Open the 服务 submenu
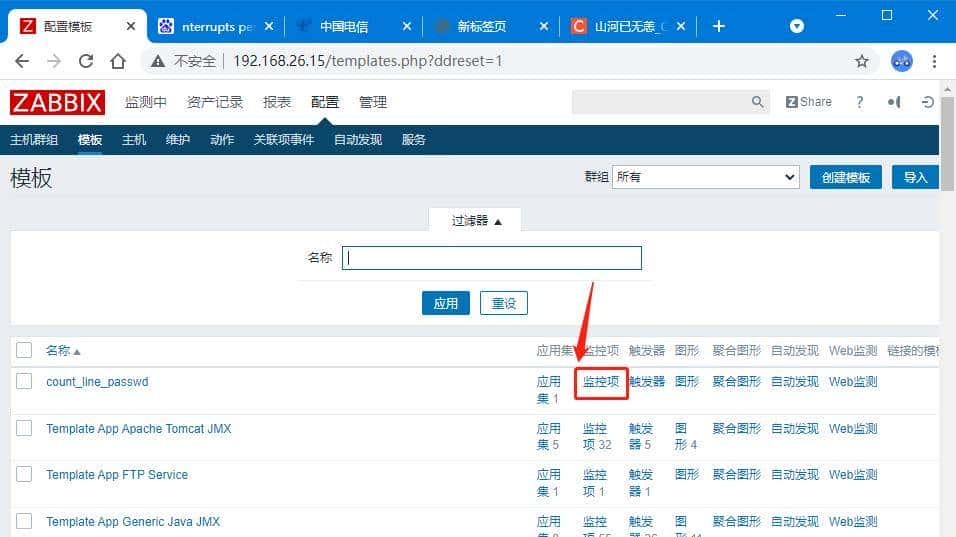Image resolution: width=956 pixels, height=537 pixels. point(413,140)
